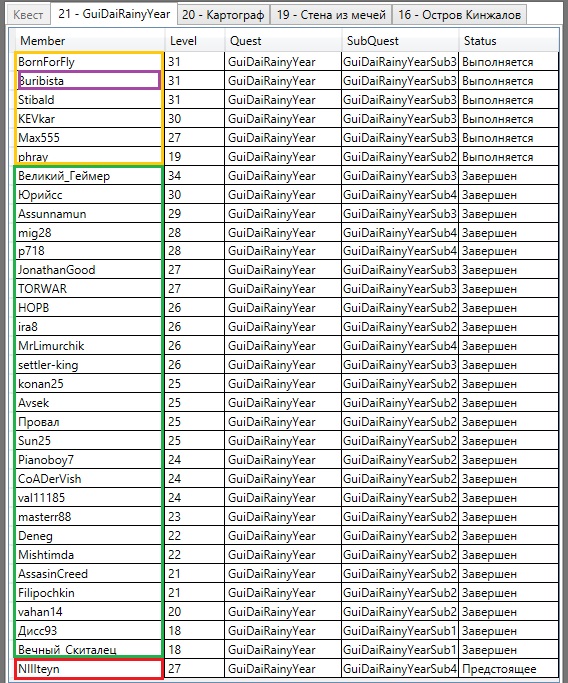Image resolution: width=568 pixels, height=683 pixels.
Task: Click GuiDaiRainyYearSub4 cell in MrLimurchik row
Action: pos(400,346)
